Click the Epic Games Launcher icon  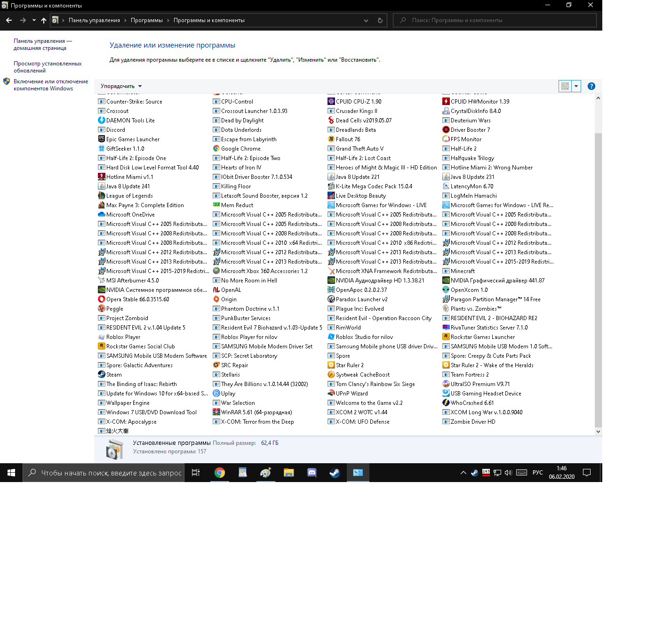pos(101,139)
